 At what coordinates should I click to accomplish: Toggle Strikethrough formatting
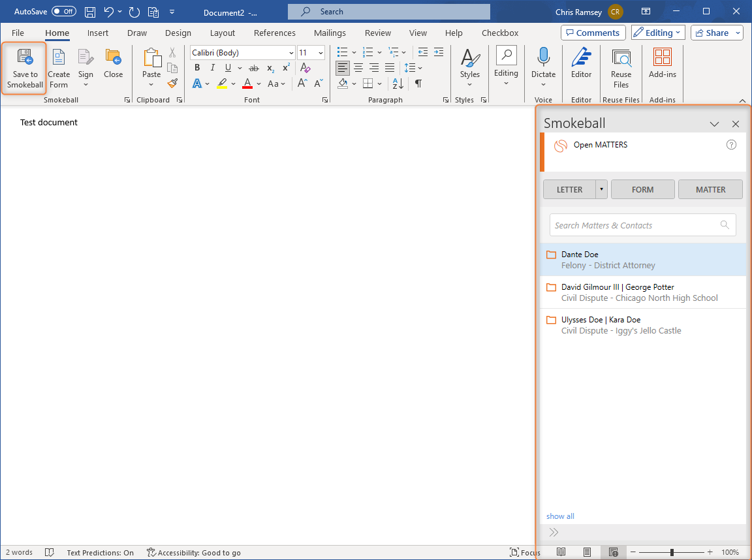coord(254,68)
